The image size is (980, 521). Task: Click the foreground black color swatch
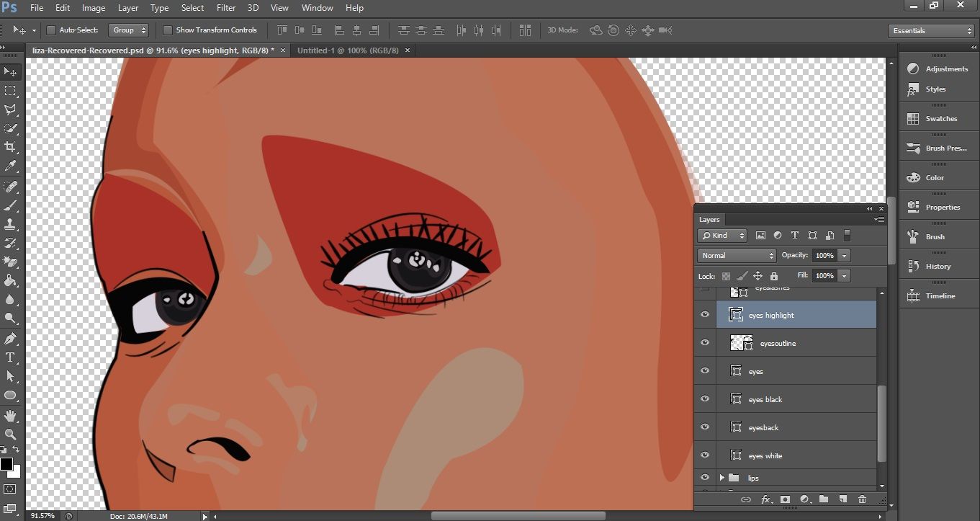click(x=6, y=463)
